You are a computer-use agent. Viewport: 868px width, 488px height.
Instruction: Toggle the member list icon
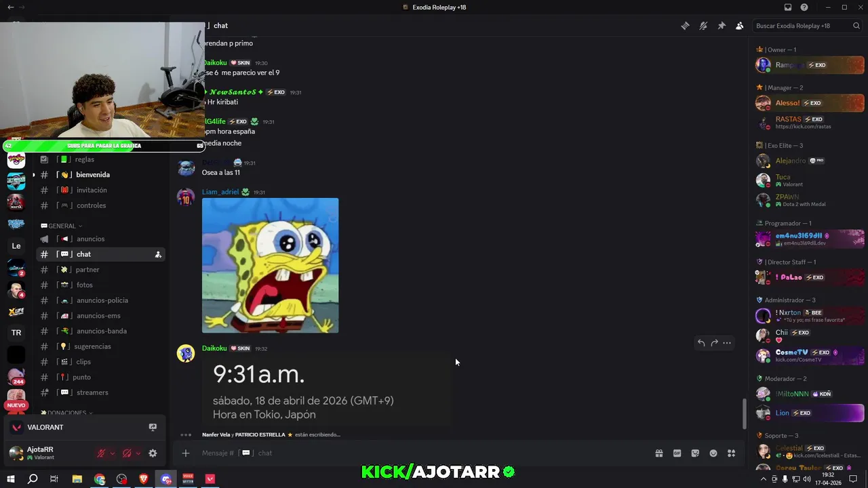739,26
